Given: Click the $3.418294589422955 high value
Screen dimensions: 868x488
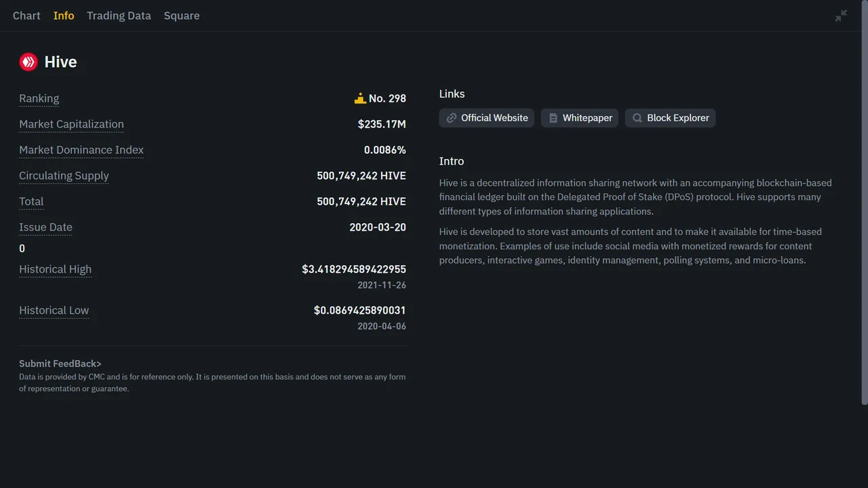Looking at the screenshot, I should coord(354,269).
